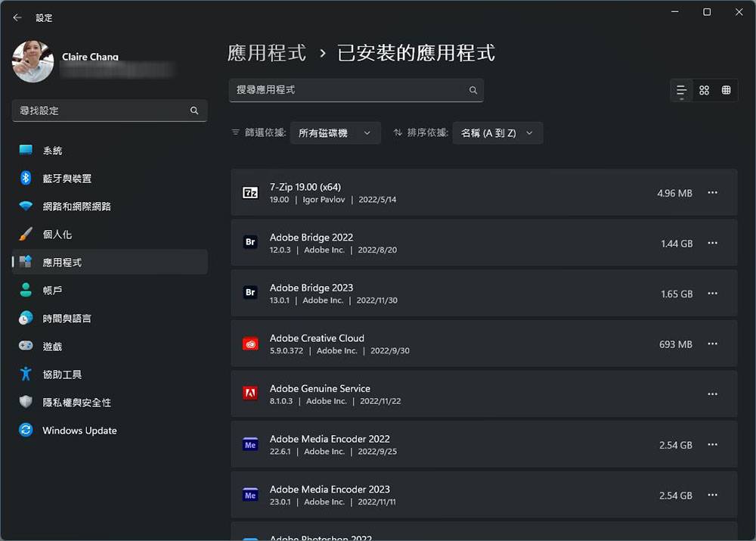756x541 pixels.
Task: Switch to grid view layout
Action: tap(704, 89)
